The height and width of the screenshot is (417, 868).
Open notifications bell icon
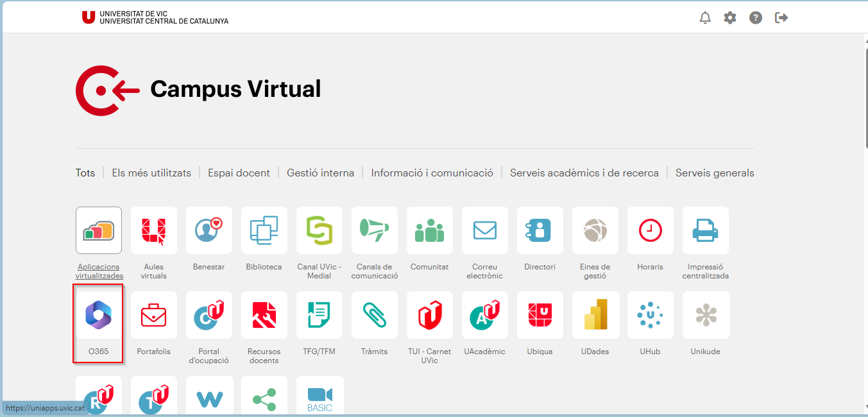(x=705, y=17)
